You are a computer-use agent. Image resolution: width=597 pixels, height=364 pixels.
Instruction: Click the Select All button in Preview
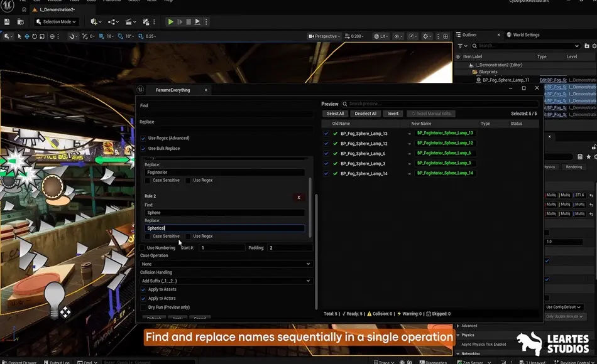click(x=335, y=114)
